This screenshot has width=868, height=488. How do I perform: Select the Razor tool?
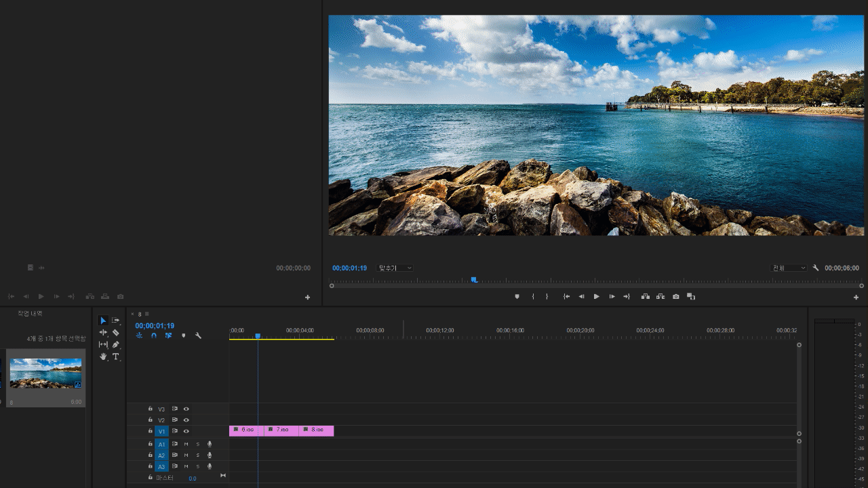coord(116,333)
